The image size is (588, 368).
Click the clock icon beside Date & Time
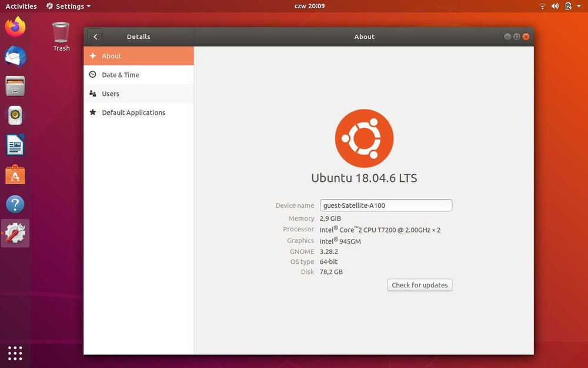[93, 74]
